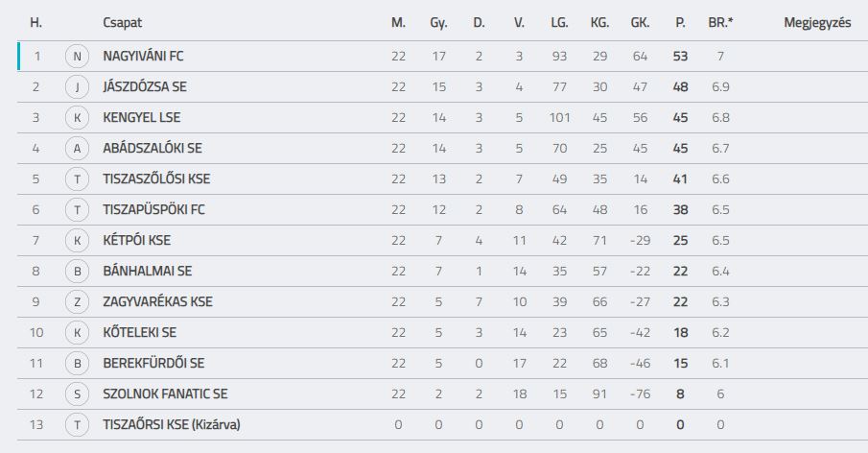
Task: Open the NAGYIVÁNI FC team link
Action: click(143, 56)
